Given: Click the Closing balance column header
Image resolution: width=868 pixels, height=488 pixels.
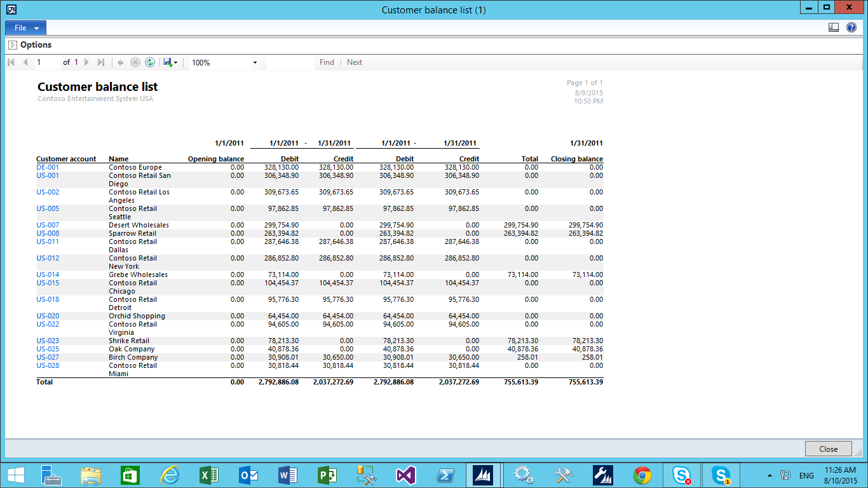Looking at the screenshot, I should [x=577, y=159].
